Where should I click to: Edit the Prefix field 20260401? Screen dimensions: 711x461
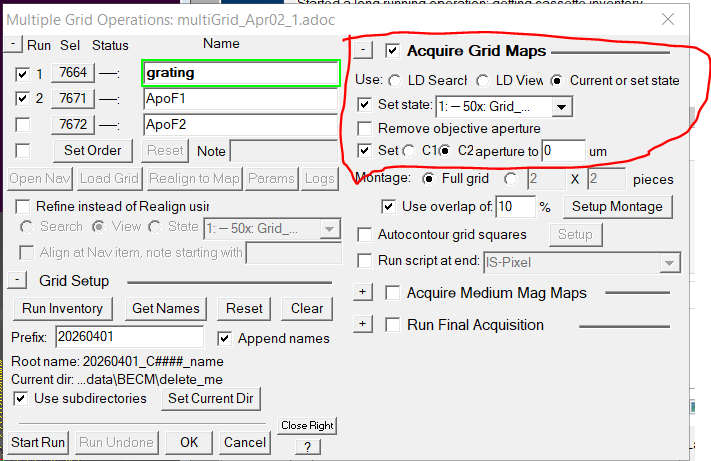[129, 337]
